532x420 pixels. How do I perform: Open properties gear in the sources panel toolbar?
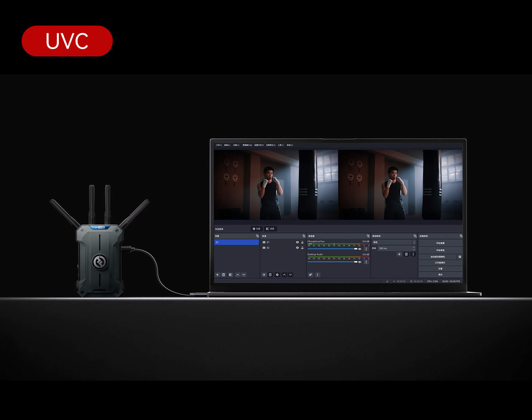tap(277, 275)
